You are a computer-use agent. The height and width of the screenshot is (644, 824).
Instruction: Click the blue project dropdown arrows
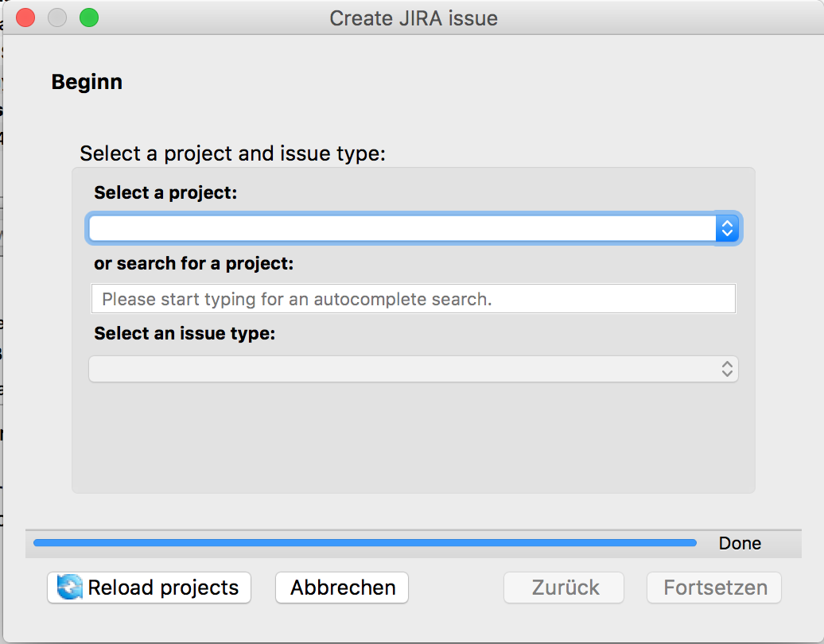[727, 229]
